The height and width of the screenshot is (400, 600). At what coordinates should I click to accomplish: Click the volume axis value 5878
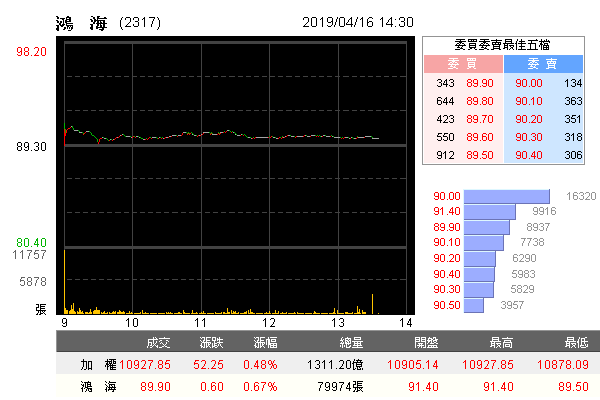tap(33, 282)
